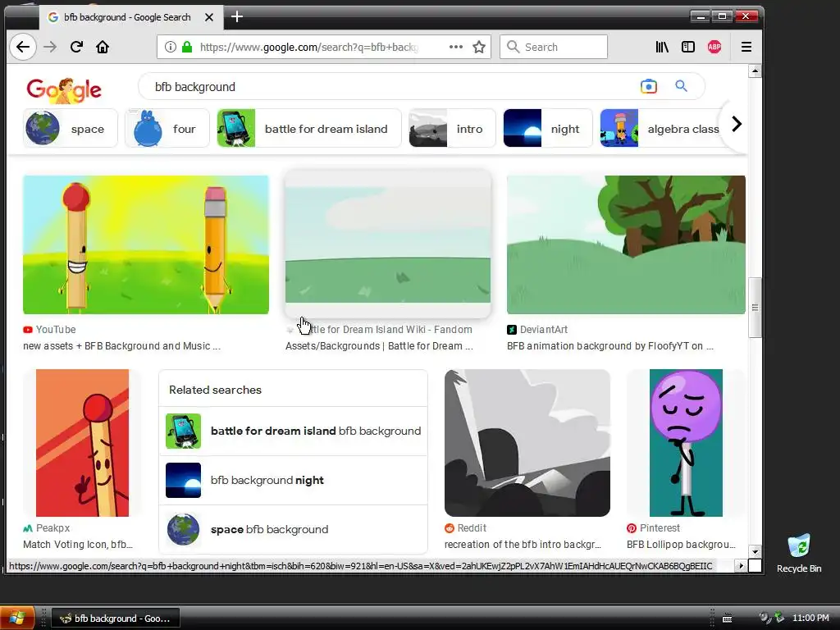Click the taskbar clock showing 11:00 PM
This screenshot has height=630, width=840.
810,619
